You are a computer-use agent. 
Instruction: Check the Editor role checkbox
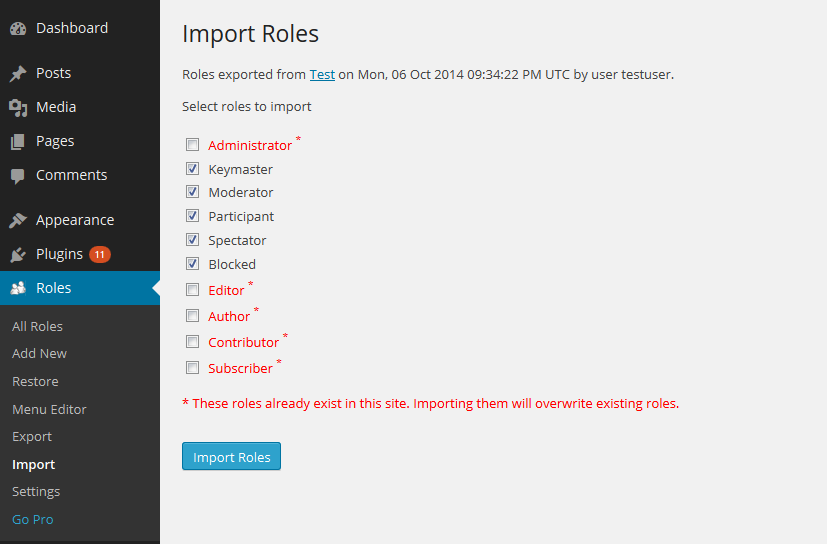pos(193,290)
